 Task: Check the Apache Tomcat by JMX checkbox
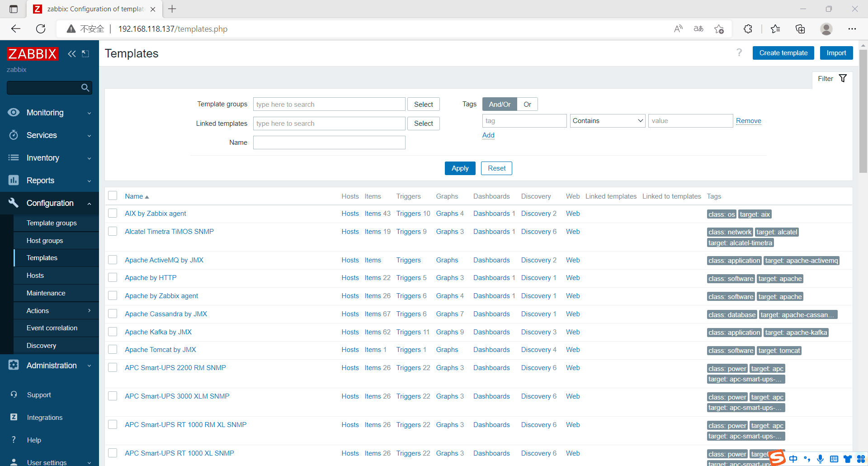[113, 349]
